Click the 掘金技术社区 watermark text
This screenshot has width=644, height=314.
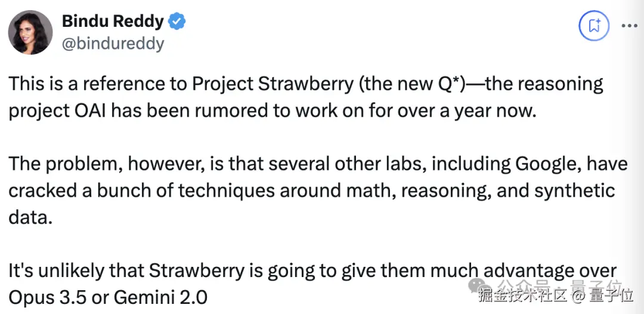tap(523, 296)
